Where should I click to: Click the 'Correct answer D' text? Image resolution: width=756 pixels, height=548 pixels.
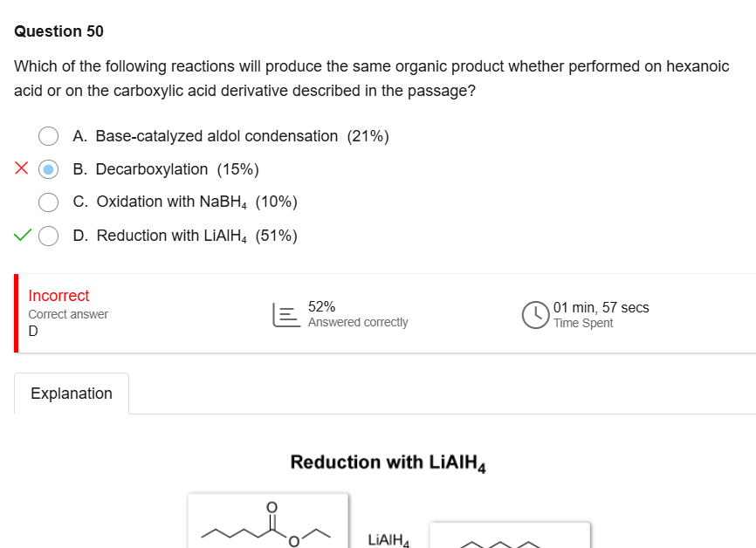[68, 322]
